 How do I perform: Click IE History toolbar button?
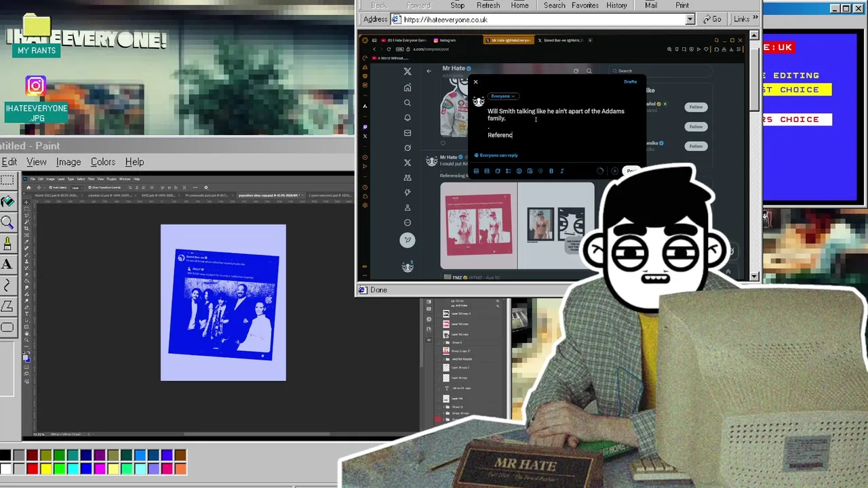pyautogui.click(x=616, y=5)
